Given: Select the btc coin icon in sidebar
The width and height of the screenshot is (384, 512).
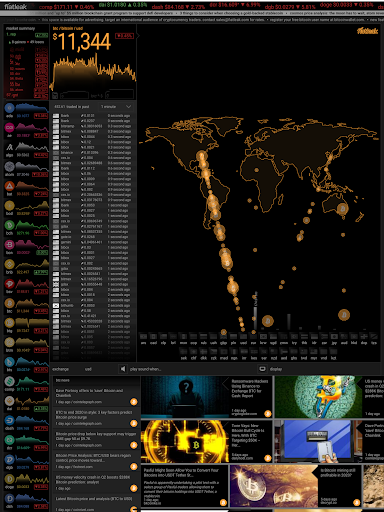Looking at the screenshot, I should point(9,303).
